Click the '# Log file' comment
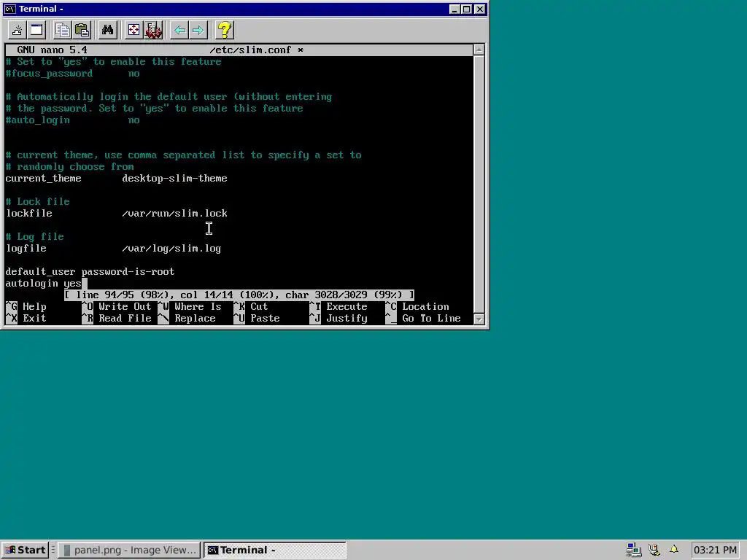The width and height of the screenshot is (747, 560). [35, 237]
